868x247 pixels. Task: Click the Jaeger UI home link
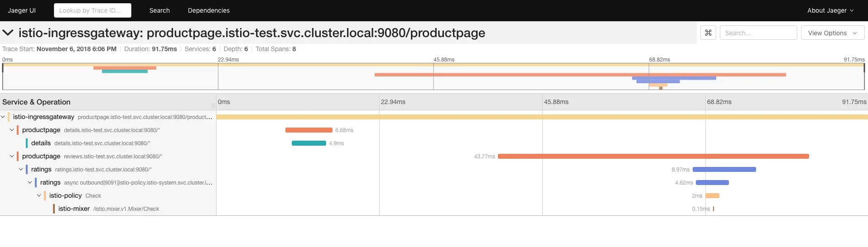point(22,10)
